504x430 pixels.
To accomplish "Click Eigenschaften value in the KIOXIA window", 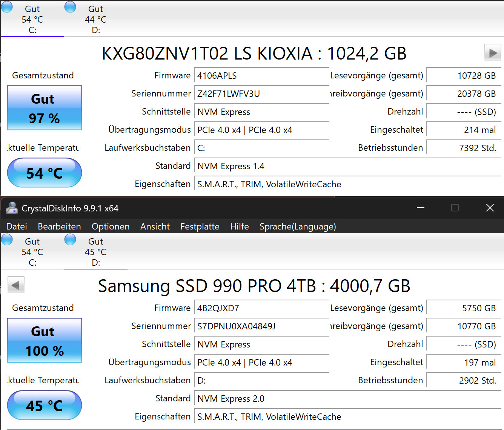I will click(x=347, y=184).
